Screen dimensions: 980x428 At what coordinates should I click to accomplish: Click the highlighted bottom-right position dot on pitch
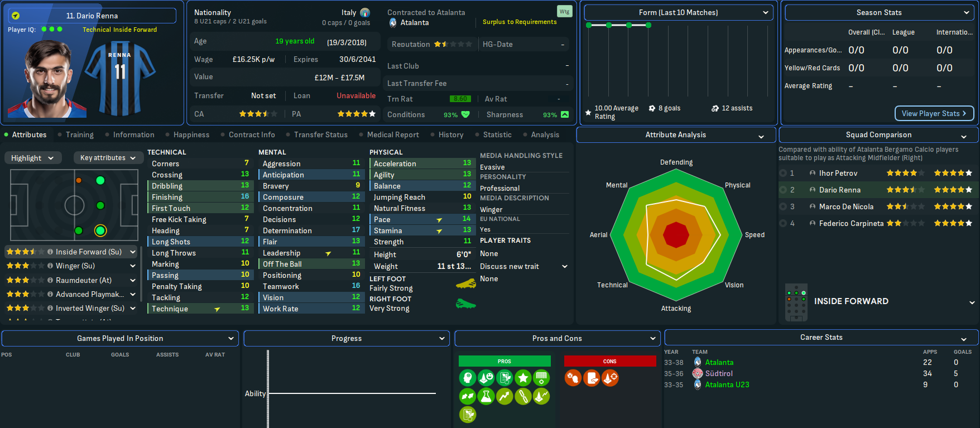coord(100,230)
